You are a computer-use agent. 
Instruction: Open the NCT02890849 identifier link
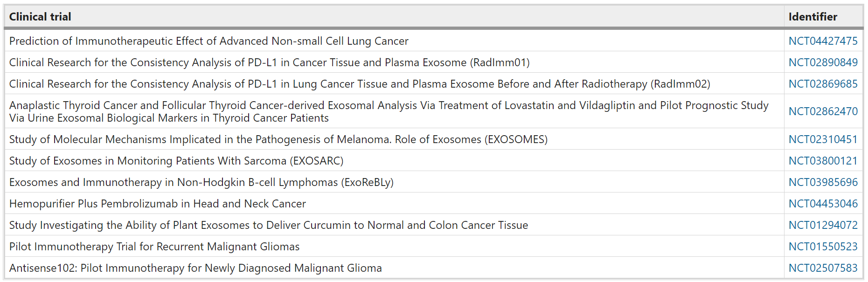coord(823,62)
